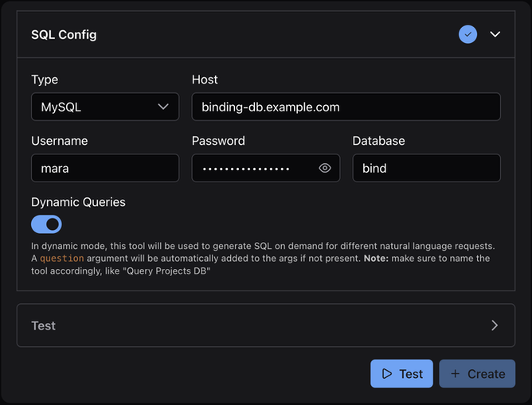Screen dimensions: 532x405
Task: Click the SQL Config header title
Action: point(64,34)
